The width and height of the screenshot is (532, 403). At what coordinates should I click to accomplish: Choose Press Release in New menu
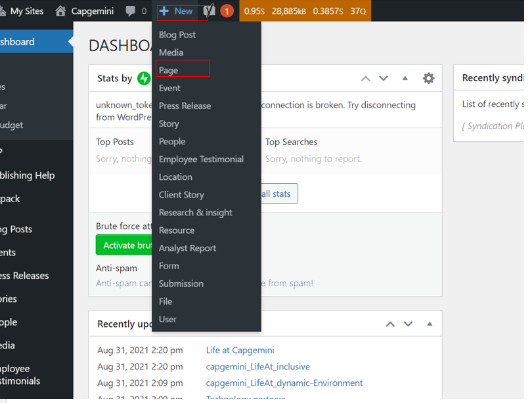185,106
